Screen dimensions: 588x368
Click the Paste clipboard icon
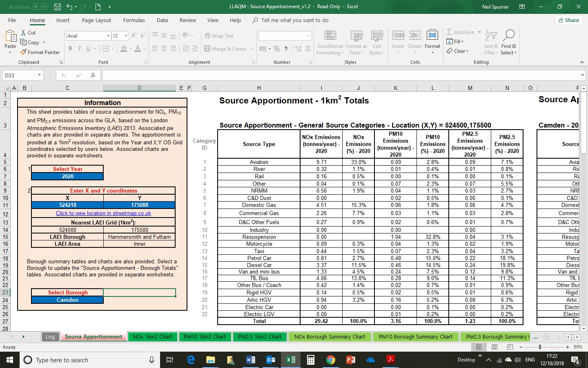[10, 36]
